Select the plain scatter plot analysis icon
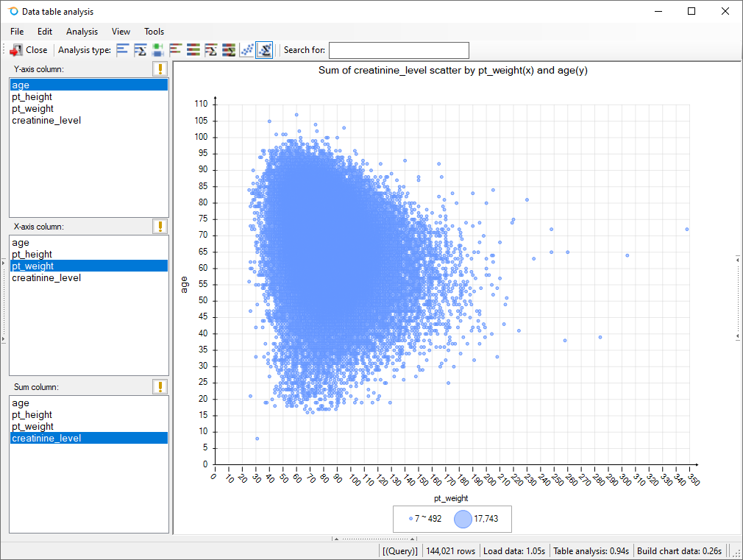743x560 pixels. coord(246,50)
